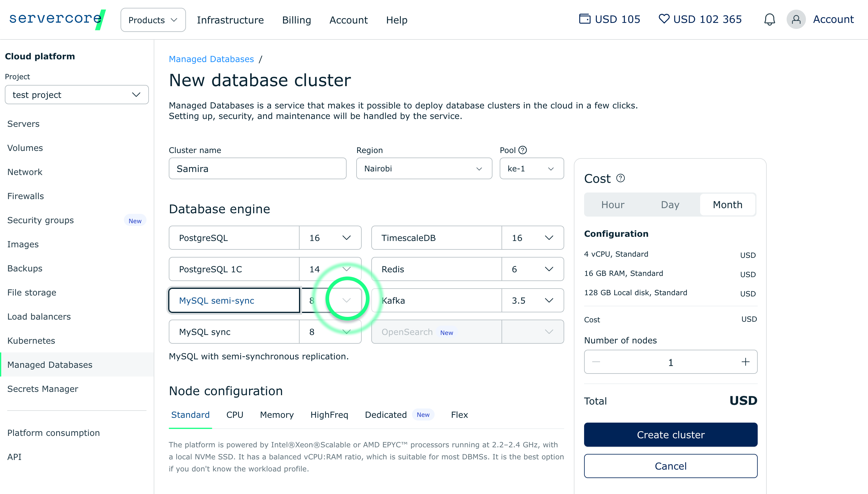This screenshot has height=494, width=868.
Task: Select Month in cost period slider
Action: click(x=727, y=205)
